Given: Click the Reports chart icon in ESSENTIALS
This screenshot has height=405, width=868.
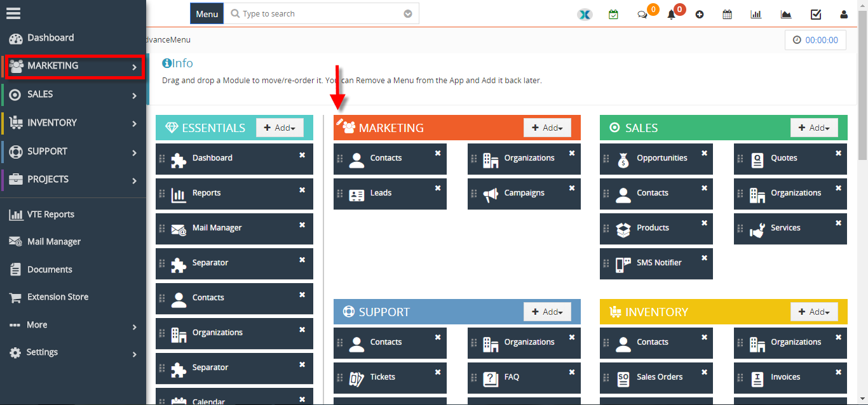Looking at the screenshot, I should [179, 196].
